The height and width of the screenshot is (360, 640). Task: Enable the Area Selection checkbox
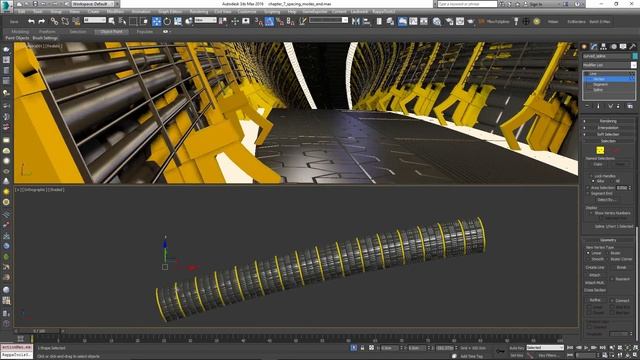[588, 188]
